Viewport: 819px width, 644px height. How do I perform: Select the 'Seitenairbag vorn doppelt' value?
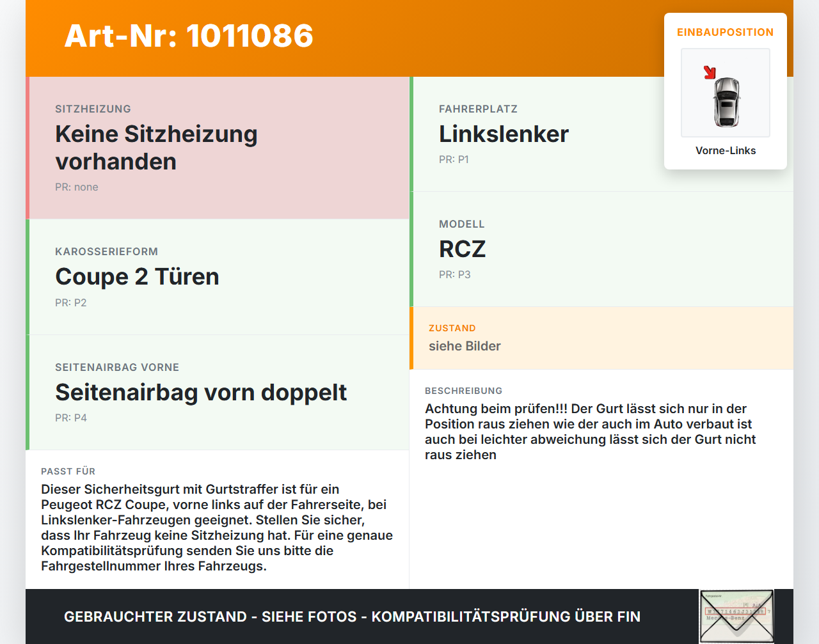201,392
